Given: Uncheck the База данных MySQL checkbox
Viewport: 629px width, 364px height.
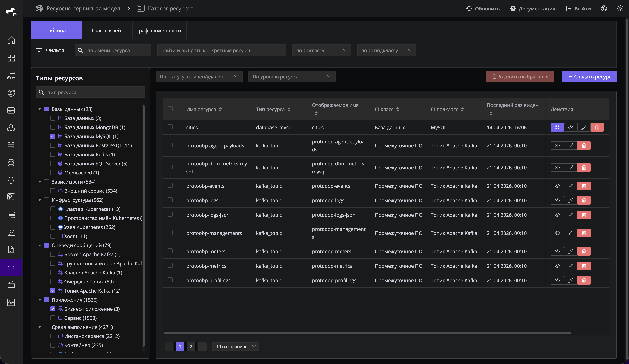Looking at the screenshot, I should tap(53, 136).
